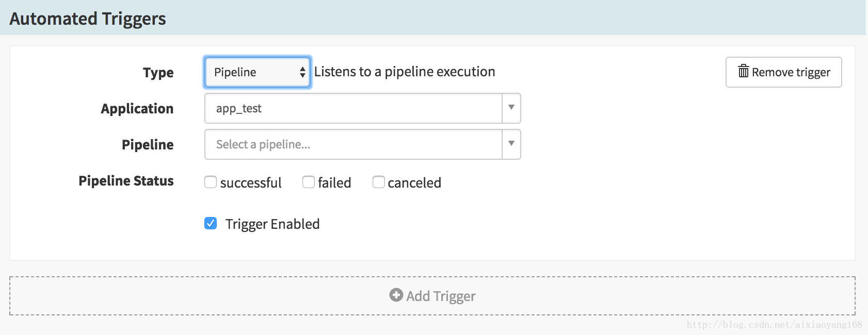Click the canceled label text

click(x=414, y=183)
